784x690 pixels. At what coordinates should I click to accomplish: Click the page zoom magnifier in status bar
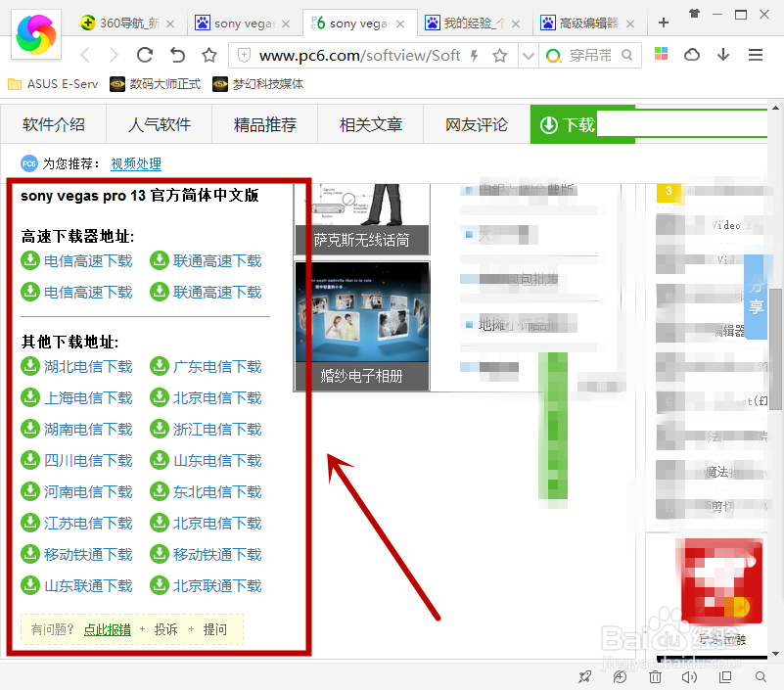point(761,677)
